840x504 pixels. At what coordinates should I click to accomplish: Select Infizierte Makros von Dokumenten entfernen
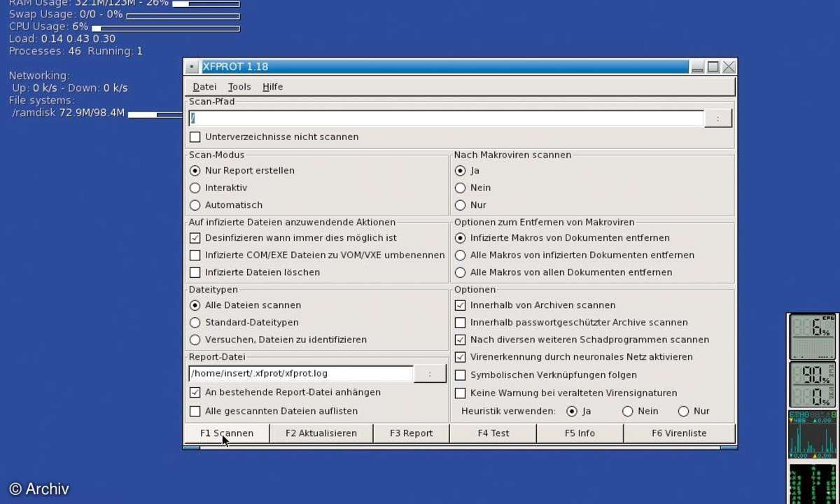(x=460, y=238)
